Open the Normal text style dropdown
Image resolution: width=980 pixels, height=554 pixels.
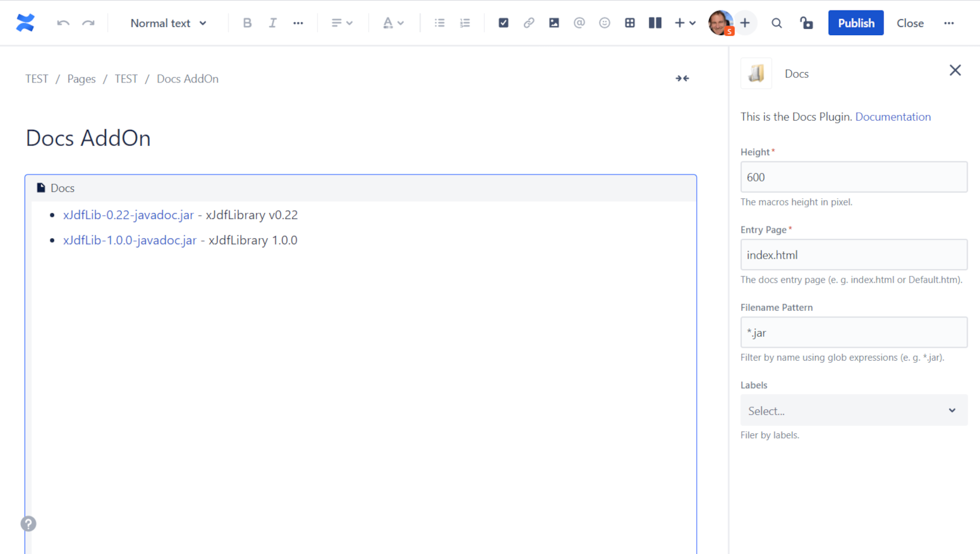click(x=168, y=23)
